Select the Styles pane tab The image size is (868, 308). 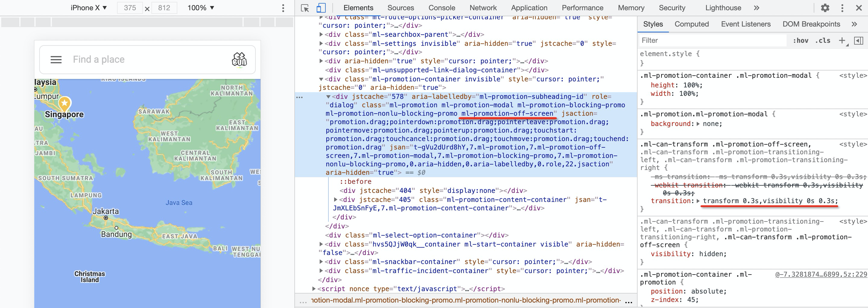[653, 24]
